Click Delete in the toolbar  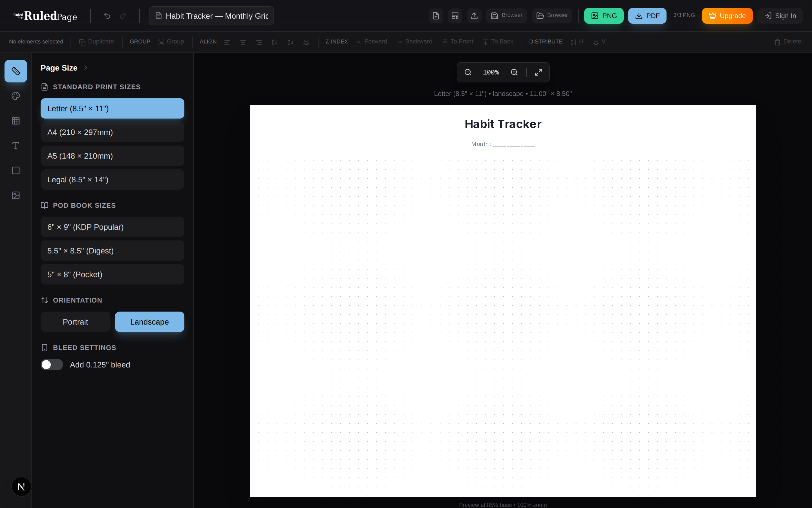[788, 42]
